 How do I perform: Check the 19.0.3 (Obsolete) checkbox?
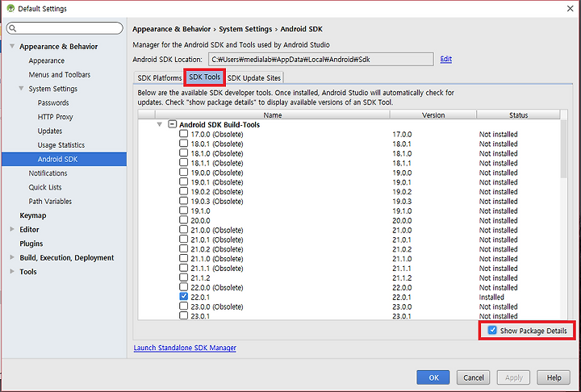coord(183,201)
